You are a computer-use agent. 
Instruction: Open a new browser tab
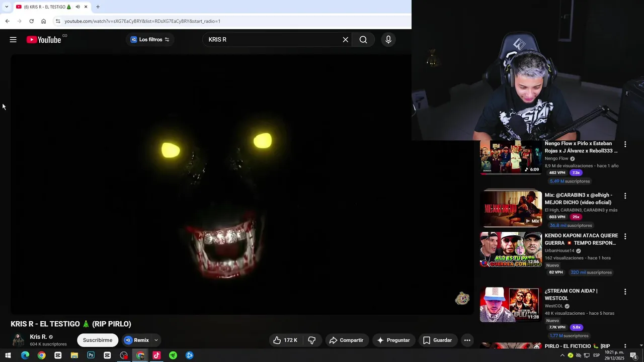click(x=98, y=7)
